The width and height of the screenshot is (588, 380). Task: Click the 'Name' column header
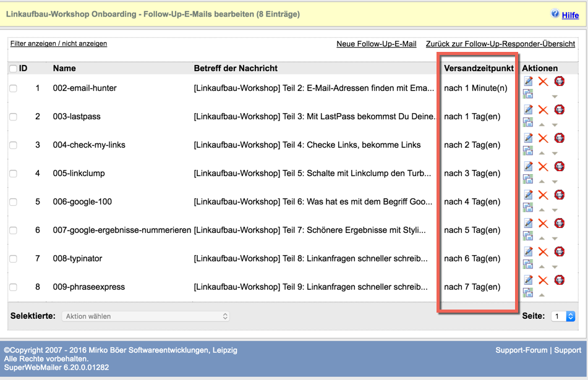[64, 68]
